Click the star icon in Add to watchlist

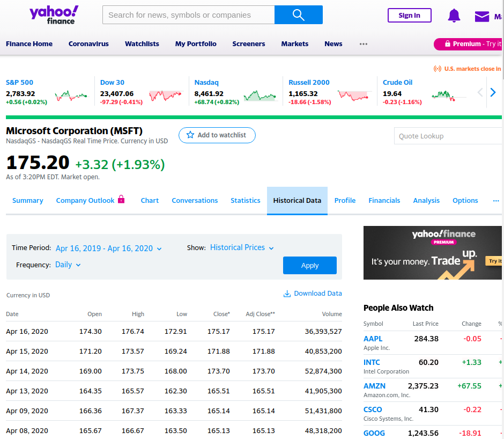[x=190, y=135]
